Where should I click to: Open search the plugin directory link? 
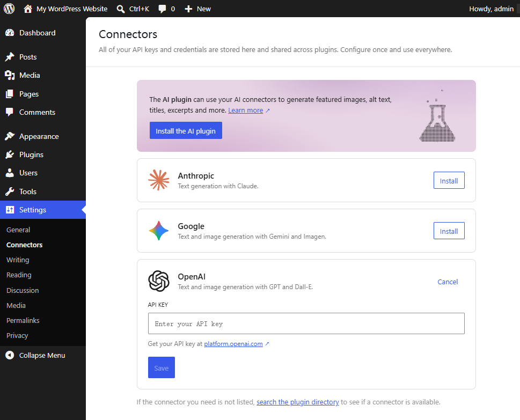[x=297, y=402]
